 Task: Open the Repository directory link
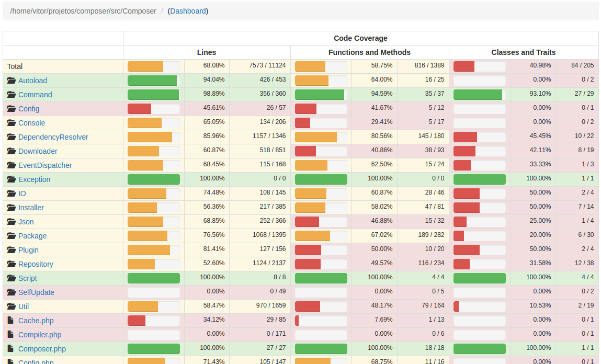pos(36,265)
